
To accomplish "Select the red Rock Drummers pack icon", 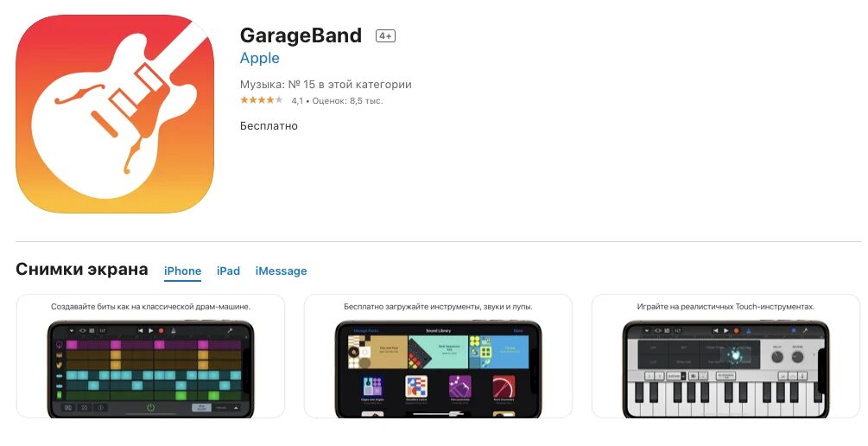I will [x=504, y=386].
